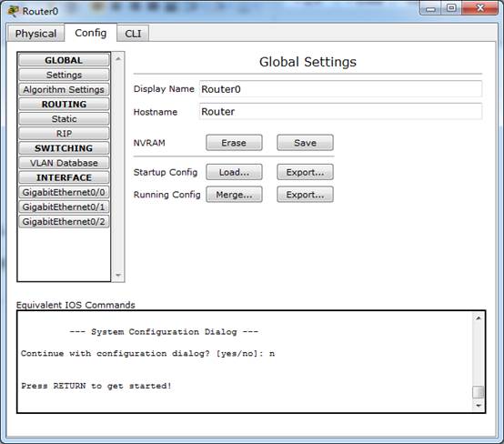Click the Display Name input field
This screenshot has width=504, height=444.
tap(340, 89)
